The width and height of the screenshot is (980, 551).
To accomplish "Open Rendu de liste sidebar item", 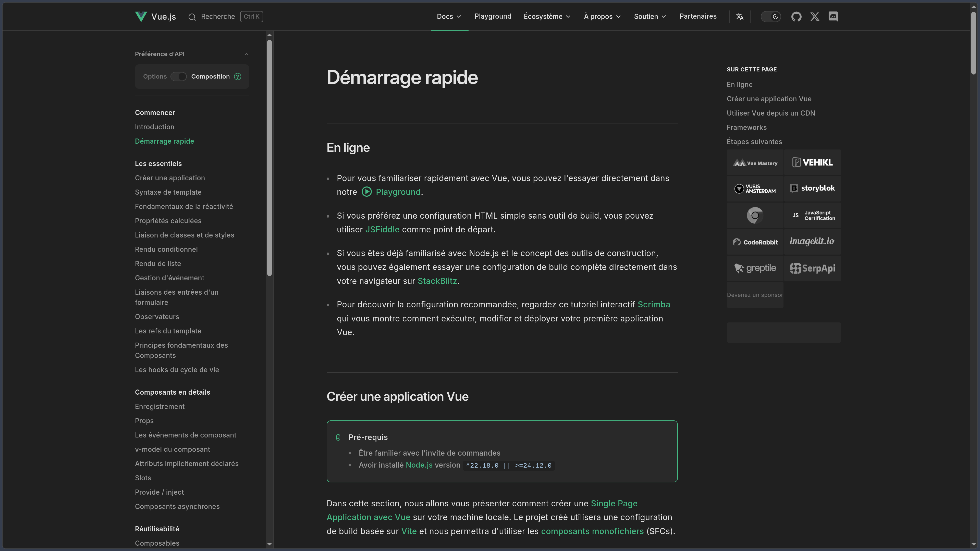I will click(x=158, y=264).
